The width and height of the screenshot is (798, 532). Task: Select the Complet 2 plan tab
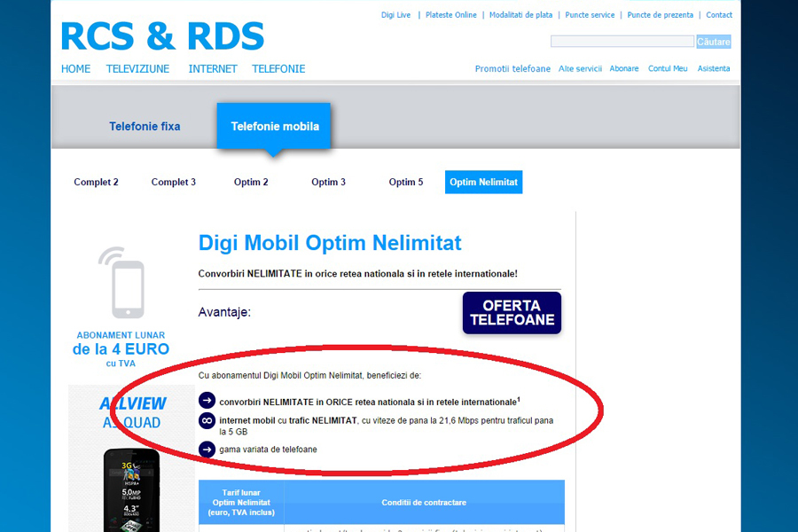pos(96,182)
